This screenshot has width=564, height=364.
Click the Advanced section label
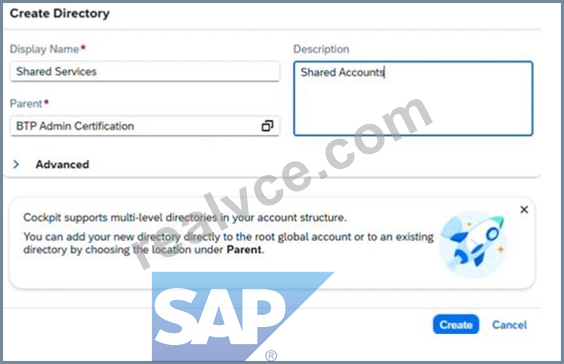pos(62,164)
